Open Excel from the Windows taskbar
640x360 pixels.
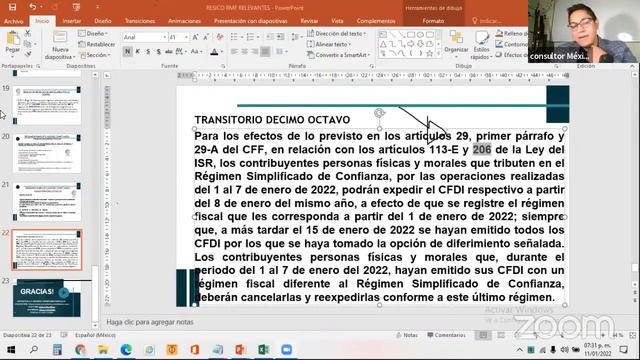(x=263, y=350)
